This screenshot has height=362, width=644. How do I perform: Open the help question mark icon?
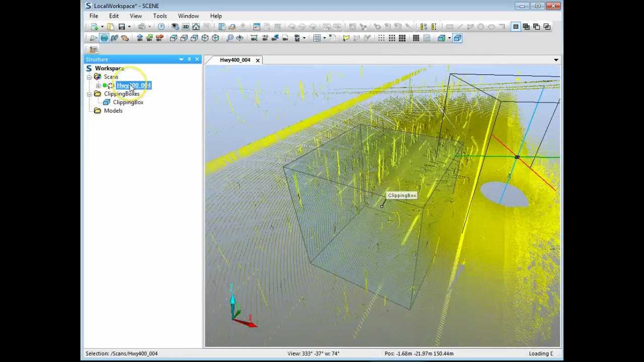click(161, 27)
